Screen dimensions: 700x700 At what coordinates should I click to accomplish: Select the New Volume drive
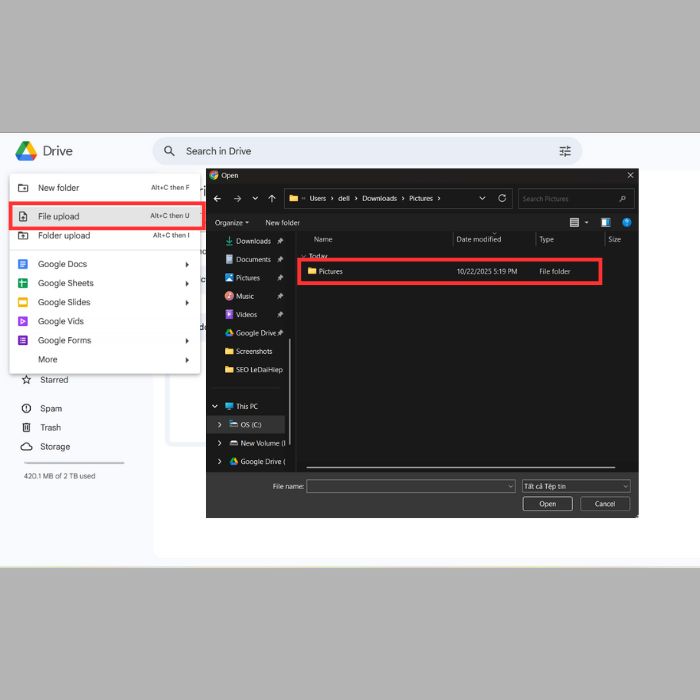coord(259,443)
